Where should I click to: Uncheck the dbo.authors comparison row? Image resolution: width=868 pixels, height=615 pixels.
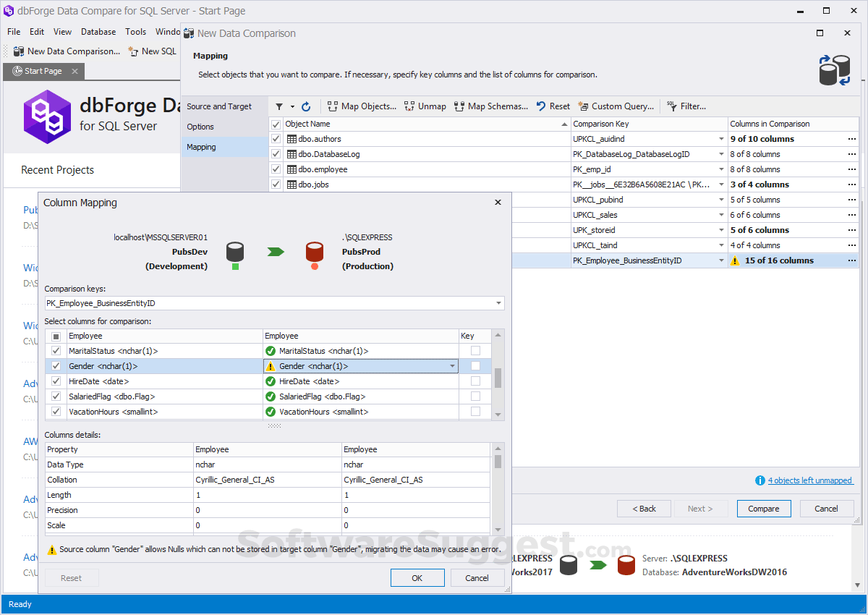pos(276,138)
